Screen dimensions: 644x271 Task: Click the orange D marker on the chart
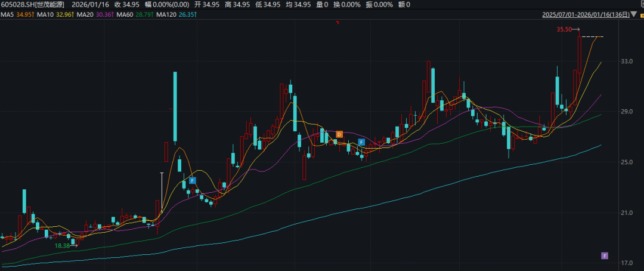point(339,135)
